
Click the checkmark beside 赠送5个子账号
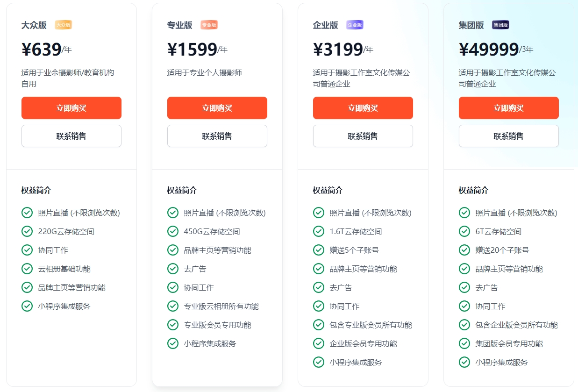point(318,250)
